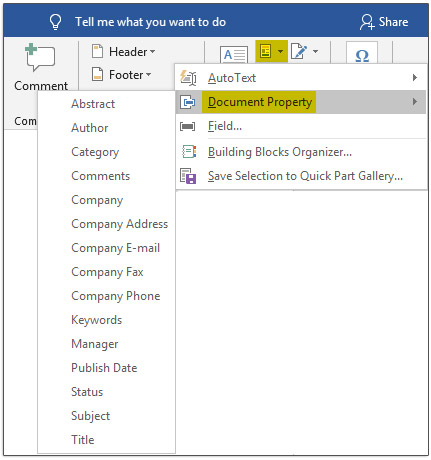The image size is (431, 460).
Task: Open the Footer dropdown
Action: [x=122, y=75]
